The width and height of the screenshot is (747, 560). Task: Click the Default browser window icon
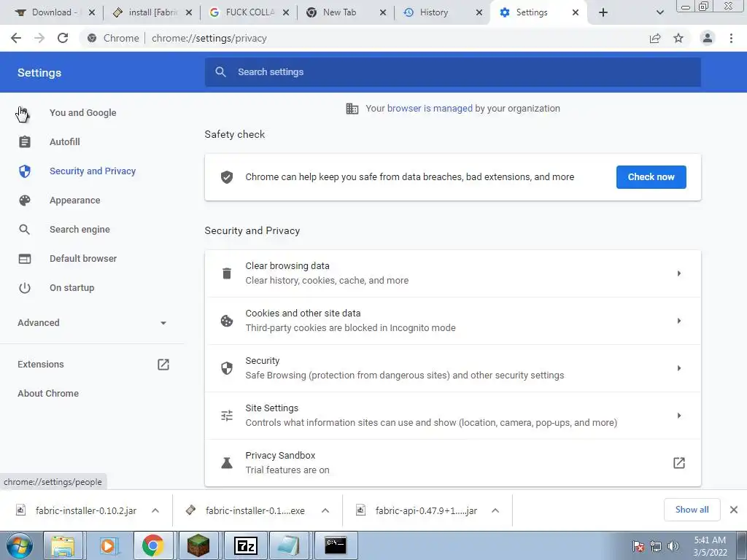click(x=25, y=259)
